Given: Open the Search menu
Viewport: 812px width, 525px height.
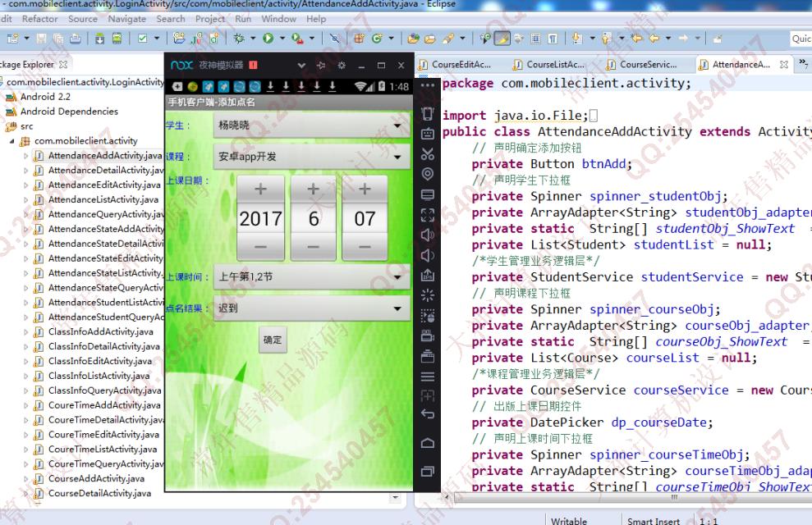Looking at the screenshot, I should 171,19.
